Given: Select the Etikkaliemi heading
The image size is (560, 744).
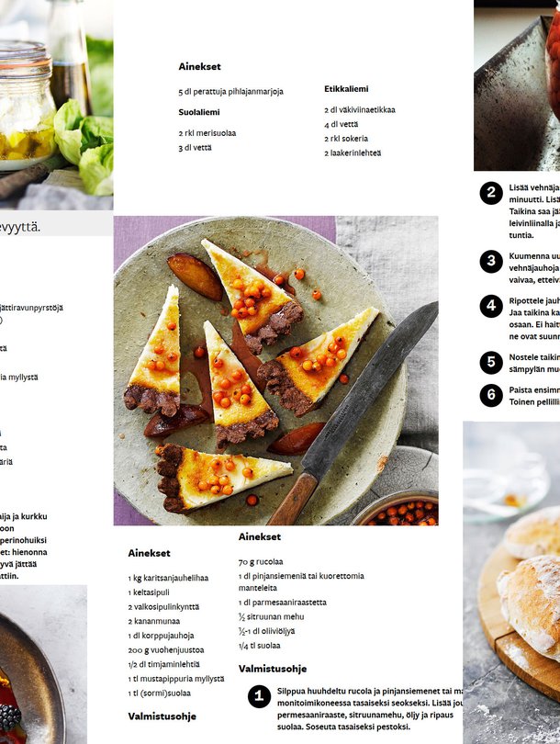Looking at the screenshot, I should pos(346,89).
